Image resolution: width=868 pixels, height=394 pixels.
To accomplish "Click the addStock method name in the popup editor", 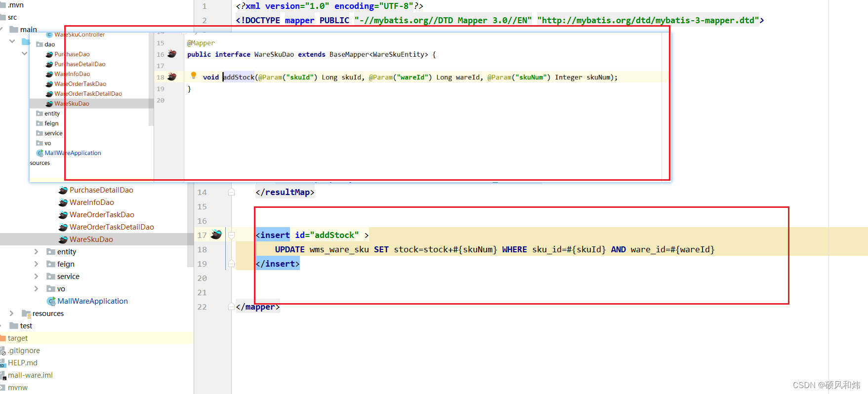I will (x=239, y=77).
